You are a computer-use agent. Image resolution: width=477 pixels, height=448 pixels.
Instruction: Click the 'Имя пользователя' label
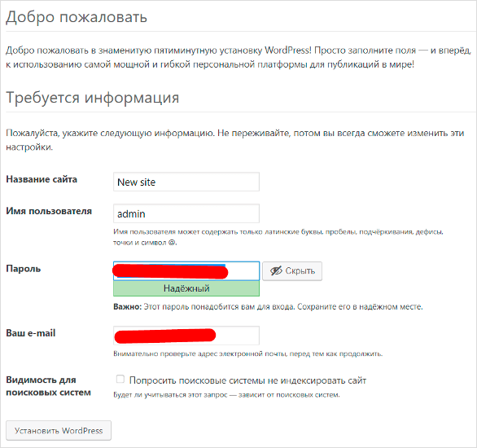(x=49, y=211)
